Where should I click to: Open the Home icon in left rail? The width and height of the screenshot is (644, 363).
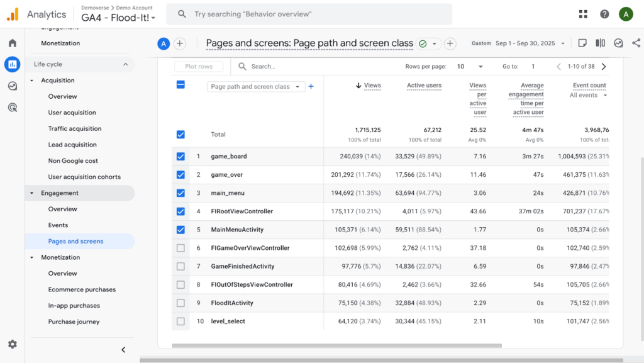coord(12,43)
